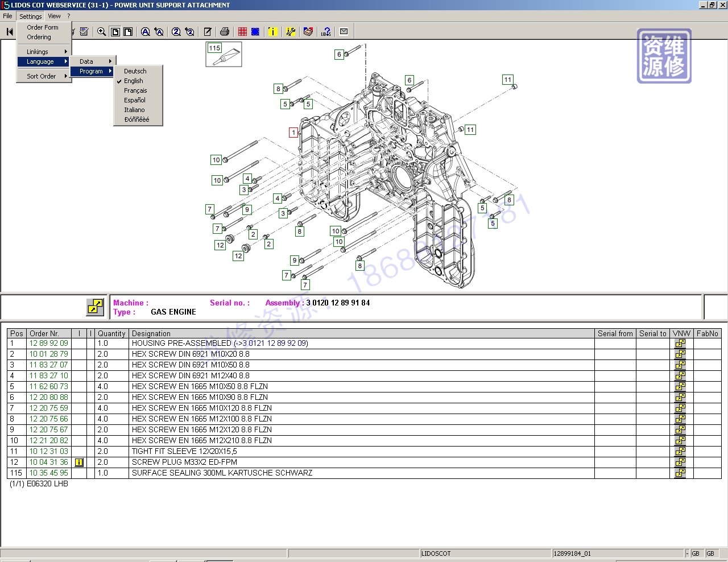
Task: Jump to first page arrow icon
Action: point(10,32)
